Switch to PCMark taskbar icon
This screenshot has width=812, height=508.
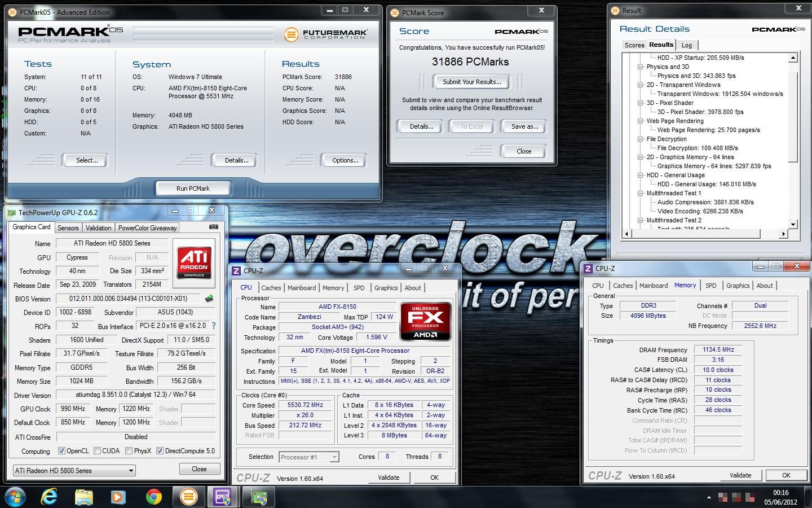[x=189, y=497]
